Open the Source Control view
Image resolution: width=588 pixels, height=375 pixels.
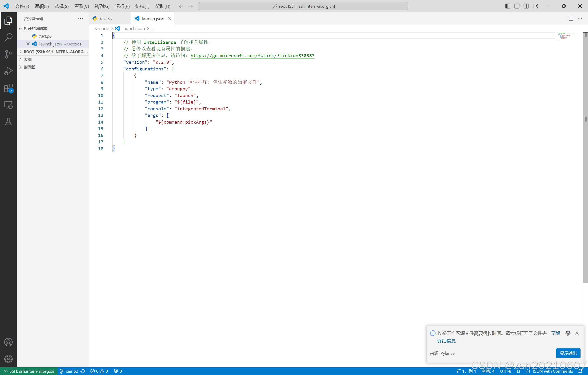9,54
